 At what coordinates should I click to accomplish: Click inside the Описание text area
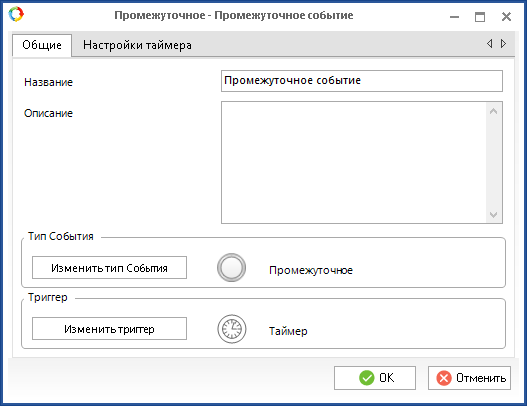click(x=354, y=162)
